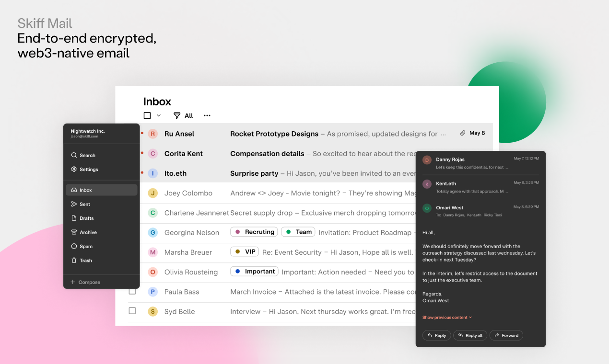
Task: Reply to Omari West's message
Action: coord(436,335)
